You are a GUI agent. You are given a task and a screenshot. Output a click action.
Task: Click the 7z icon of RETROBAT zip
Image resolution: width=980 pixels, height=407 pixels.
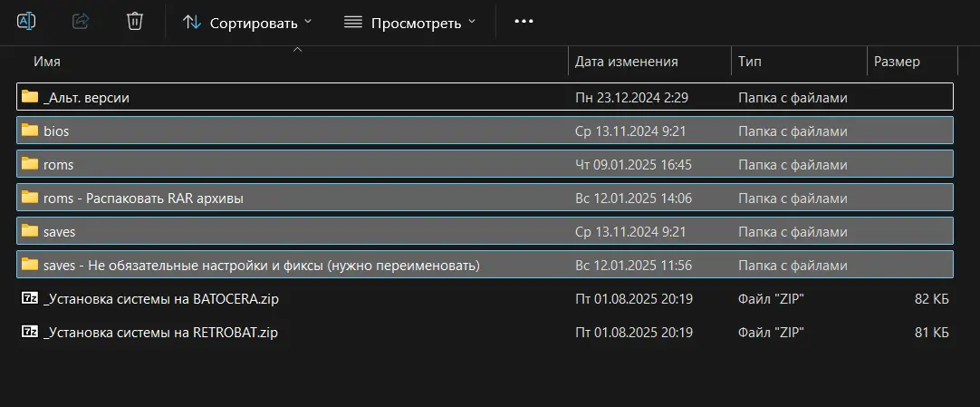[30, 332]
